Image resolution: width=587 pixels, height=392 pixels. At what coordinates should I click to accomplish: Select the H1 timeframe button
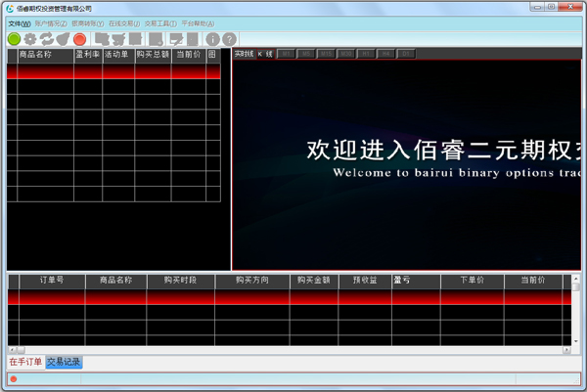coord(366,54)
